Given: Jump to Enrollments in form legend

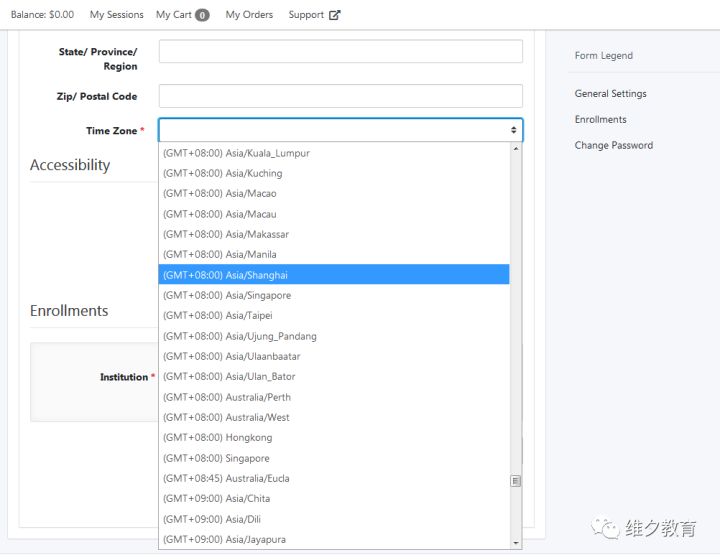Looking at the screenshot, I should coord(600,120).
